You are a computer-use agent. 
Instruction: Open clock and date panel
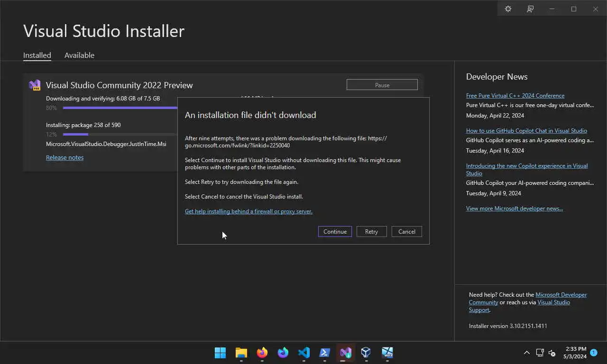pyautogui.click(x=575, y=353)
